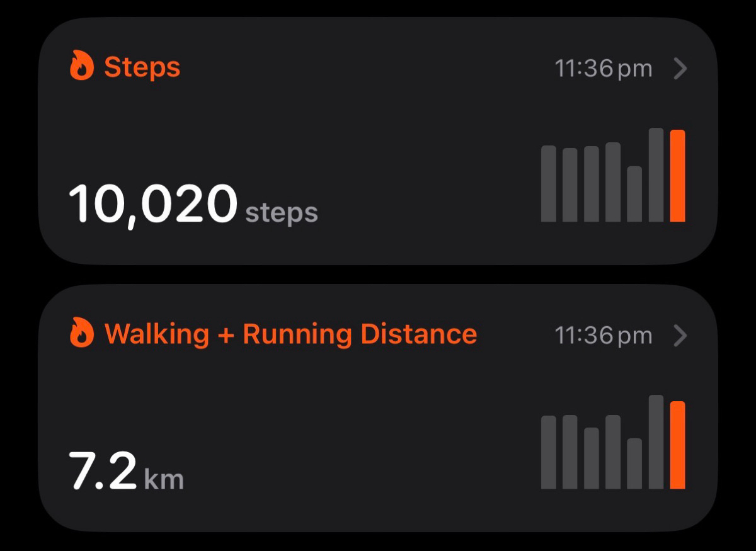Viewport: 756px width, 551px height.
Task: Open the Steps title
Action: (x=142, y=67)
